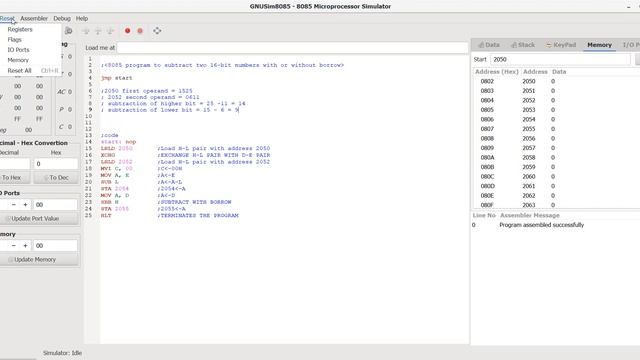Click the Assembler Message column header
640x360 pixels.
(529, 216)
